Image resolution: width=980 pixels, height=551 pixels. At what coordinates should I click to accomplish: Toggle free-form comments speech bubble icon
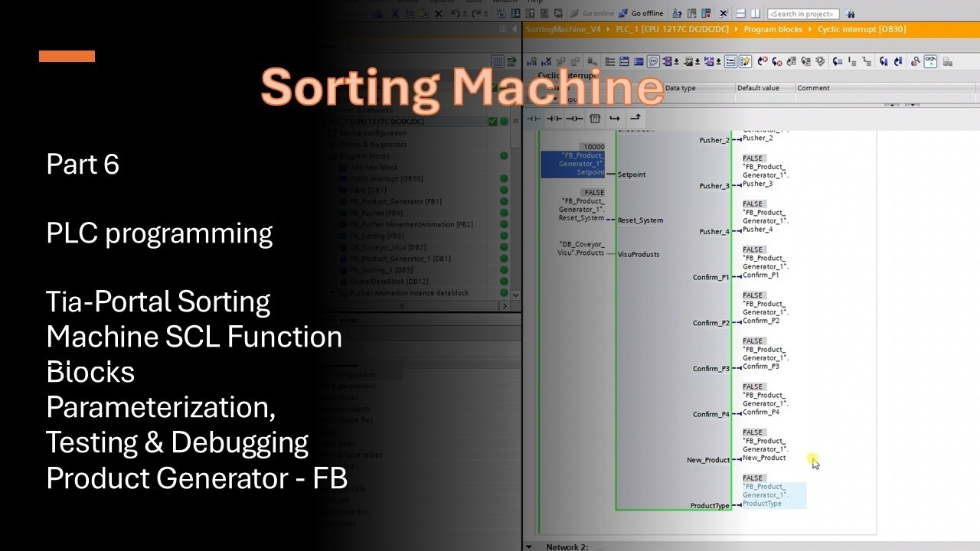point(653,61)
